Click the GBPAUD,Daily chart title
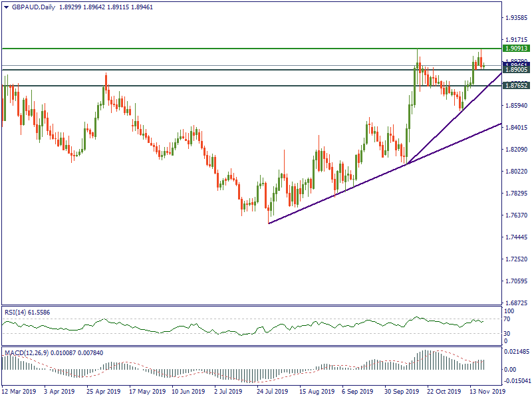Image resolution: width=532 pixels, height=399 pixels. pos(29,7)
